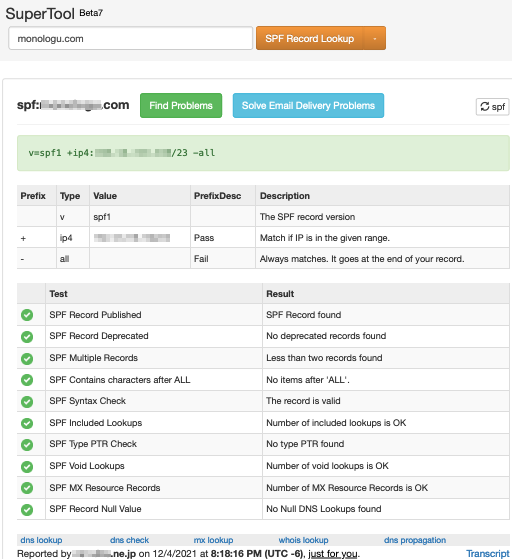The image size is (512, 559).
Task: Click the green check icon for SPF Multiple Records
Action: tap(27, 358)
